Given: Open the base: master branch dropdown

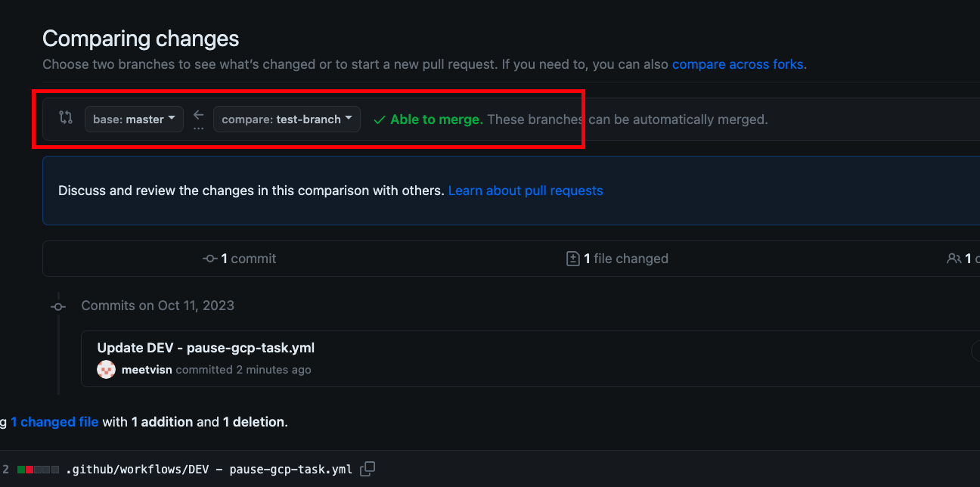Looking at the screenshot, I should tap(134, 119).
